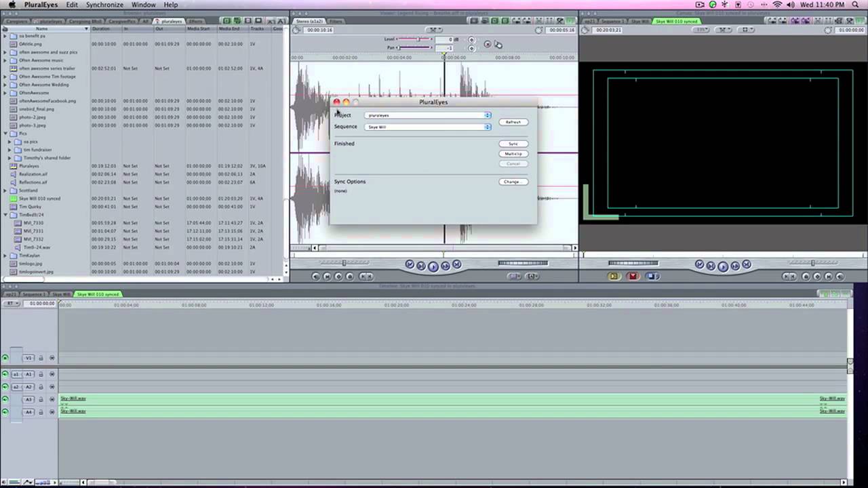Click the Wi-Fi status icon
868x488 pixels.
click(x=777, y=5)
